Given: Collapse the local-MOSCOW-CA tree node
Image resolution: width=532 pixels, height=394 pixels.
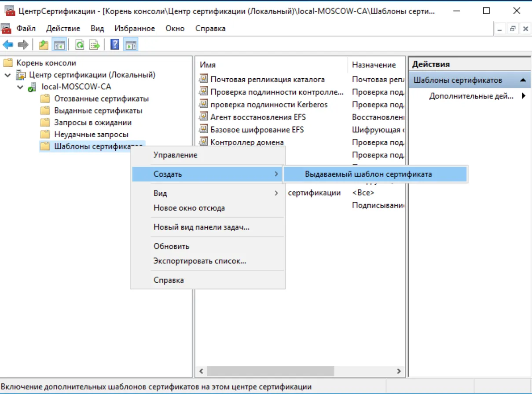Looking at the screenshot, I should 20,87.
